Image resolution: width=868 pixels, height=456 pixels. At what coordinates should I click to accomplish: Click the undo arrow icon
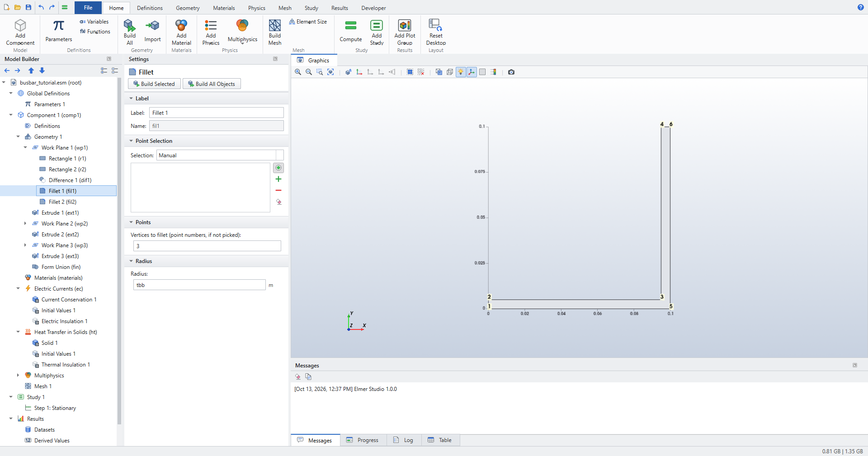(x=41, y=7)
